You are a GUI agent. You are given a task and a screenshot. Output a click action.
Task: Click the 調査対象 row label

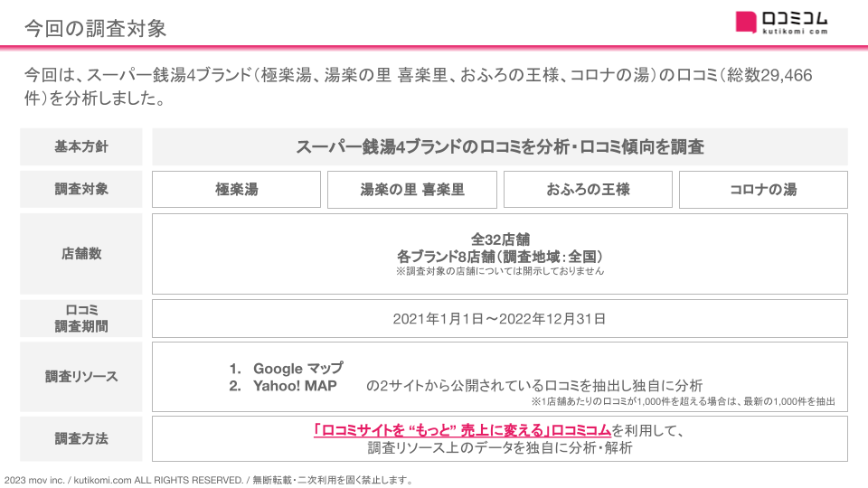click(x=81, y=190)
